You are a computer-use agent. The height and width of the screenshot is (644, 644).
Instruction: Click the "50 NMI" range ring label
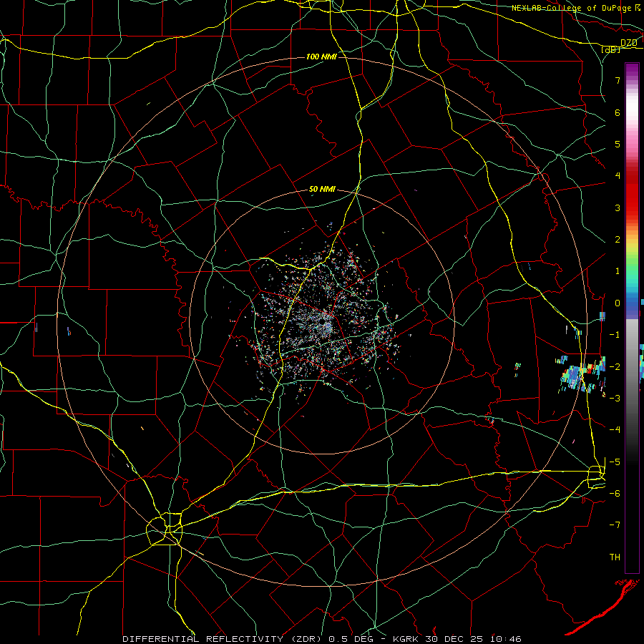[x=323, y=190]
